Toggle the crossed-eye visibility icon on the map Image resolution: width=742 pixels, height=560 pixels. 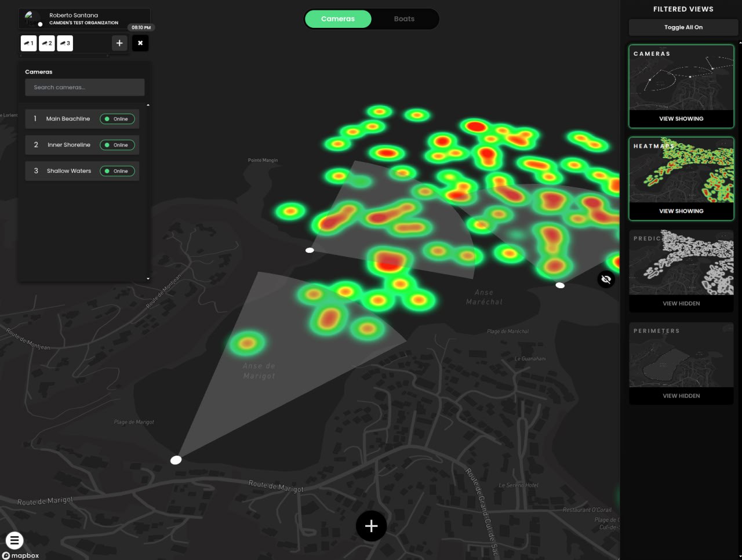pyautogui.click(x=606, y=279)
